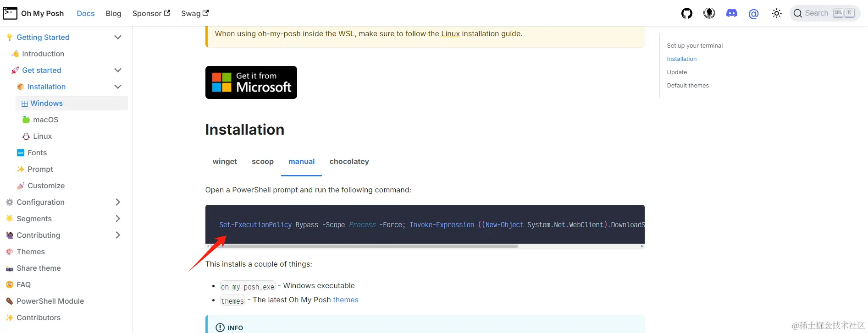Click code block scrollbar right arrow

coord(642,246)
